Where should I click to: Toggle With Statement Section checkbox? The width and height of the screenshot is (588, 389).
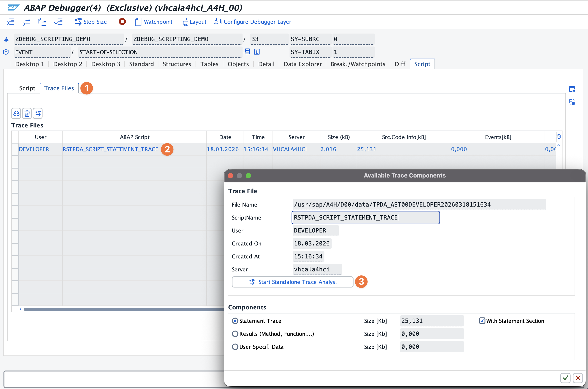(x=482, y=321)
